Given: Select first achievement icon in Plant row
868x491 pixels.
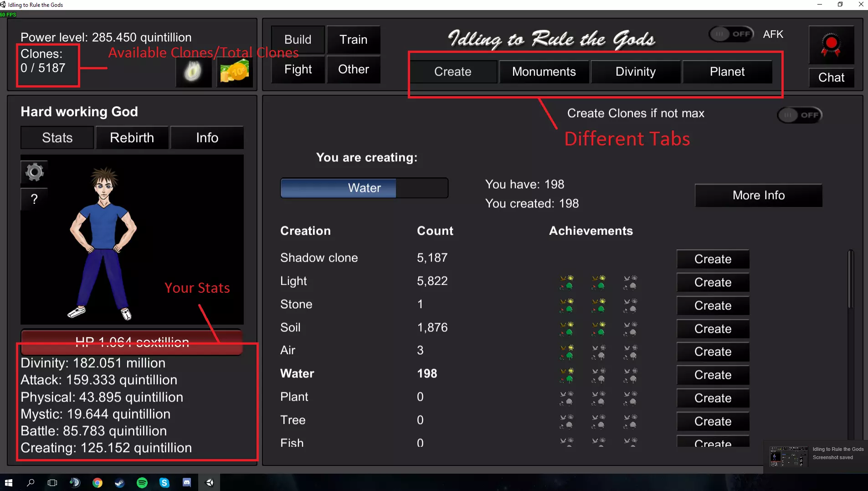Looking at the screenshot, I should click(567, 398).
